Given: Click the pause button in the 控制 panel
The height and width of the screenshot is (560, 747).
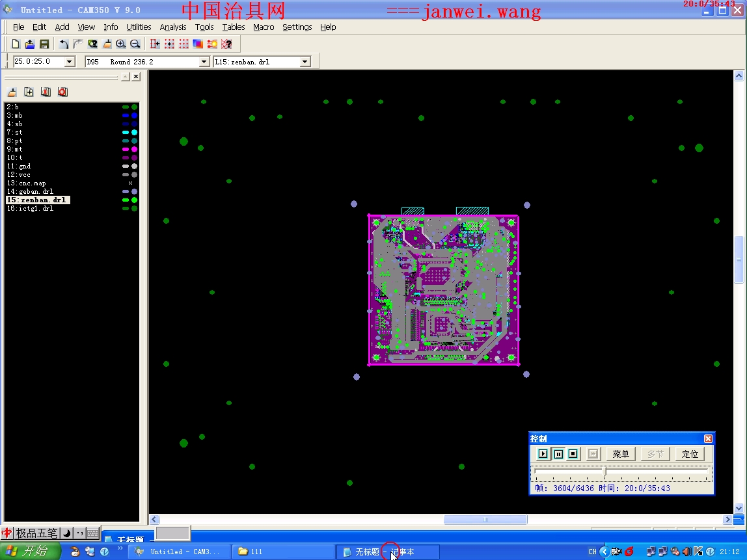Looking at the screenshot, I should 558,454.
